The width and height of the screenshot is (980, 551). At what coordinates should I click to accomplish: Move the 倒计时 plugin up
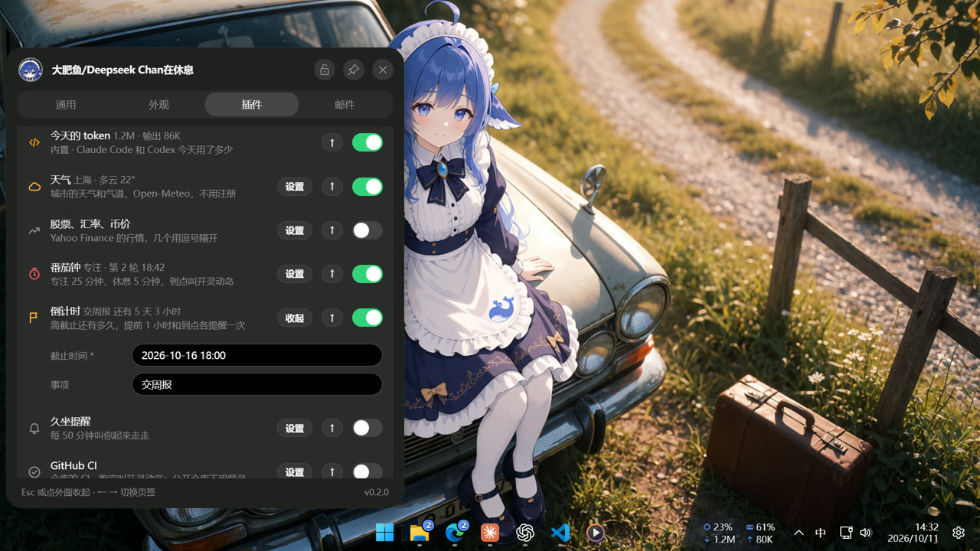(x=332, y=318)
